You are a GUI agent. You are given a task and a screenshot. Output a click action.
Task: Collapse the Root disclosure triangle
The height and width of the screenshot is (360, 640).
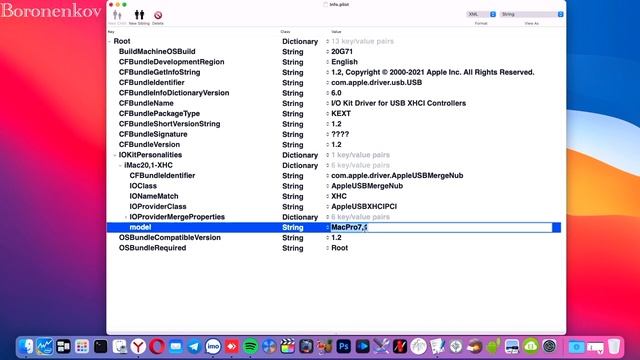point(109,41)
